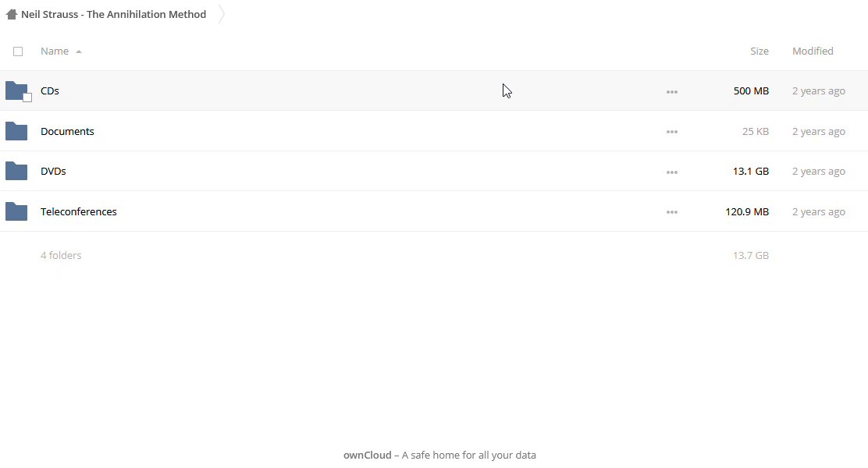868x468 pixels.
Task: Click the CDs folder icon
Action: 16,90
